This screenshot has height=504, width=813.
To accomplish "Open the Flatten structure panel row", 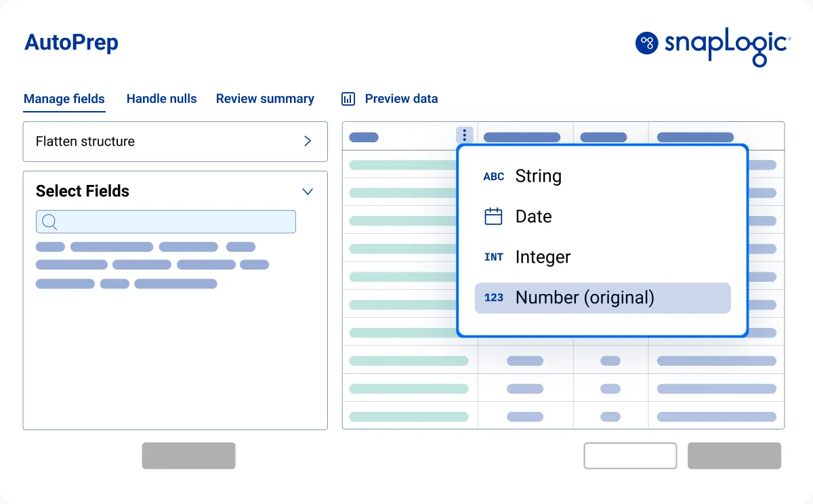I will pos(175,142).
